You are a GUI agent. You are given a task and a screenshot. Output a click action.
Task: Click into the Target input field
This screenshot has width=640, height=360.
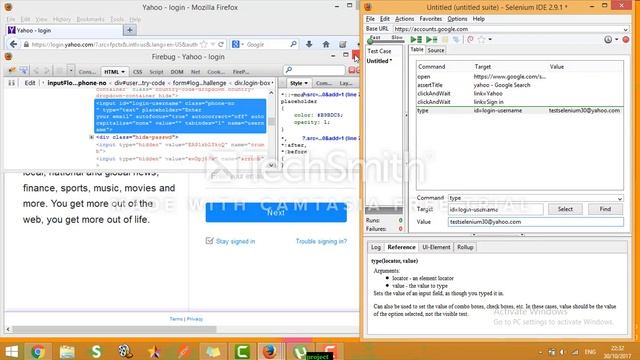[496, 209]
